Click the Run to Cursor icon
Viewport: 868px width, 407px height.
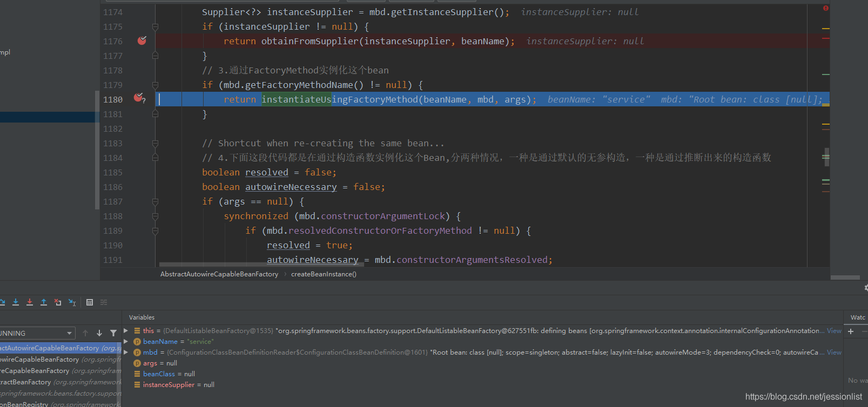point(72,302)
